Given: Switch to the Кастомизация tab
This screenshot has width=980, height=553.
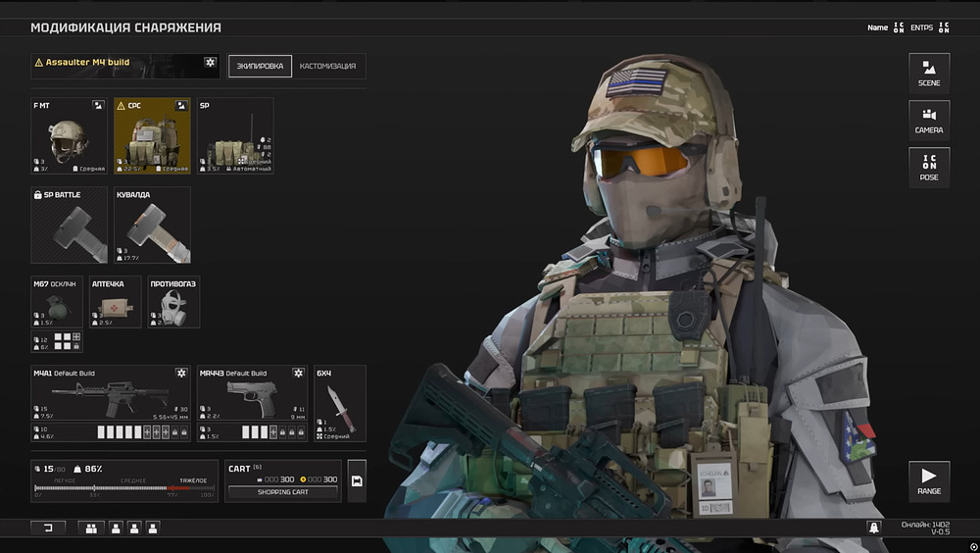Looking at the screenshot, I should tap(327, 67).
